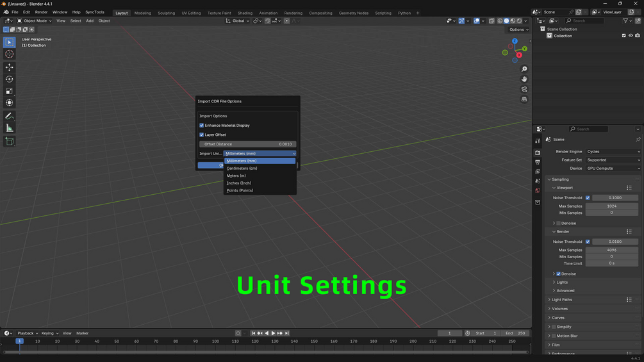The height and width of the screenshot is (362, 644).
Task: Open the Import Unit dropdown
Action: [x=260, y=154]
